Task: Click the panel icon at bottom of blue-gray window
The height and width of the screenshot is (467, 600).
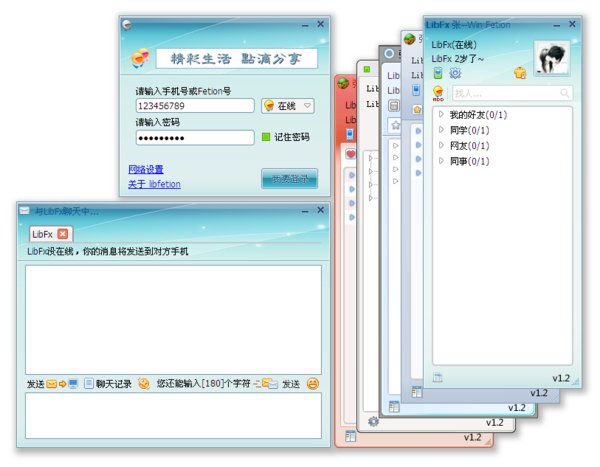Action: click(x=417, y=392)
